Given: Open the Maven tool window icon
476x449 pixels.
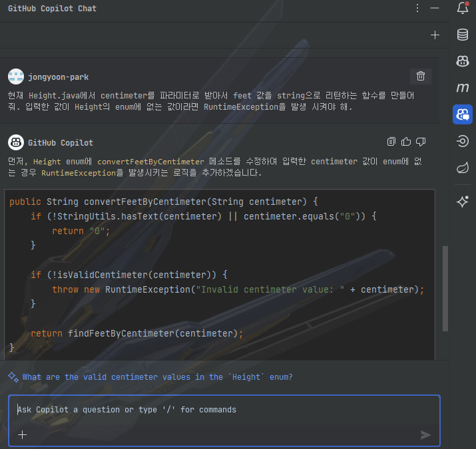Looking at the screenshot, I should (463, 88).
